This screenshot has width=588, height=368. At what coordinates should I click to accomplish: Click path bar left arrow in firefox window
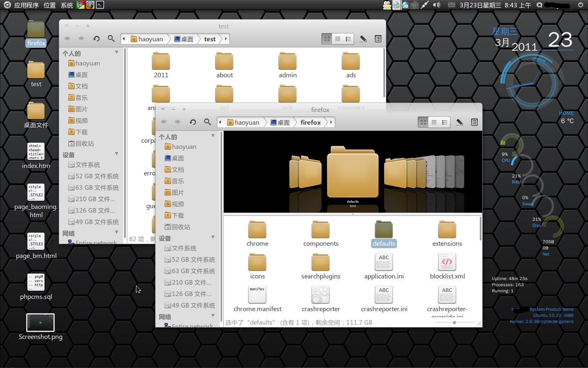[220, 122]
